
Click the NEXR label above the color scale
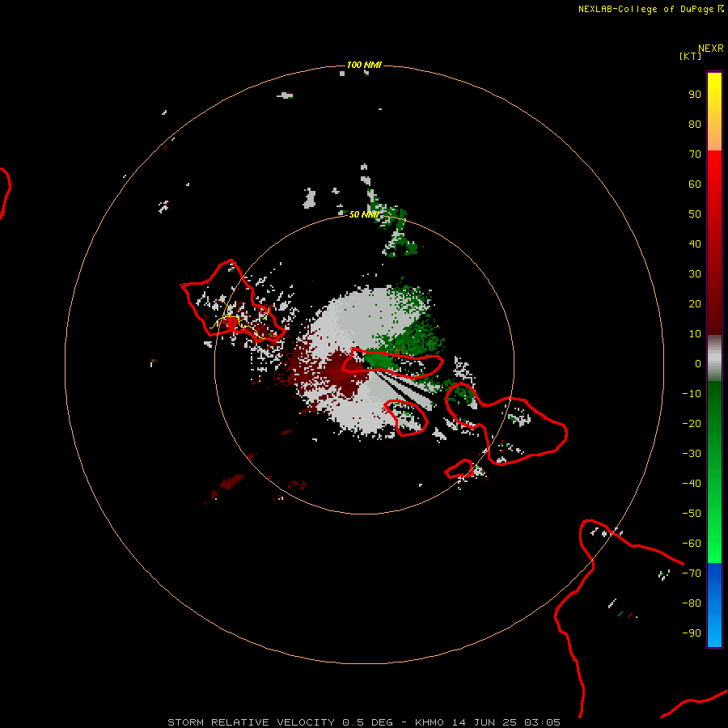pos(710,49)
